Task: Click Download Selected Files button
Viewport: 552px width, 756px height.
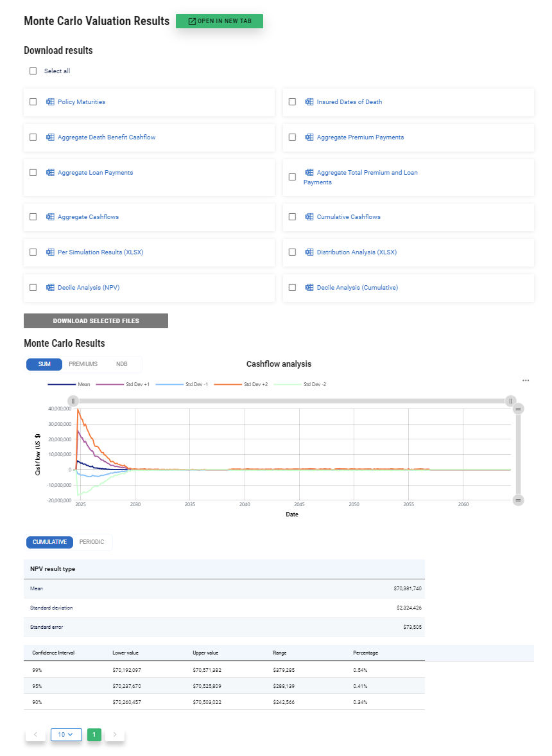Action: coord(96,321)
